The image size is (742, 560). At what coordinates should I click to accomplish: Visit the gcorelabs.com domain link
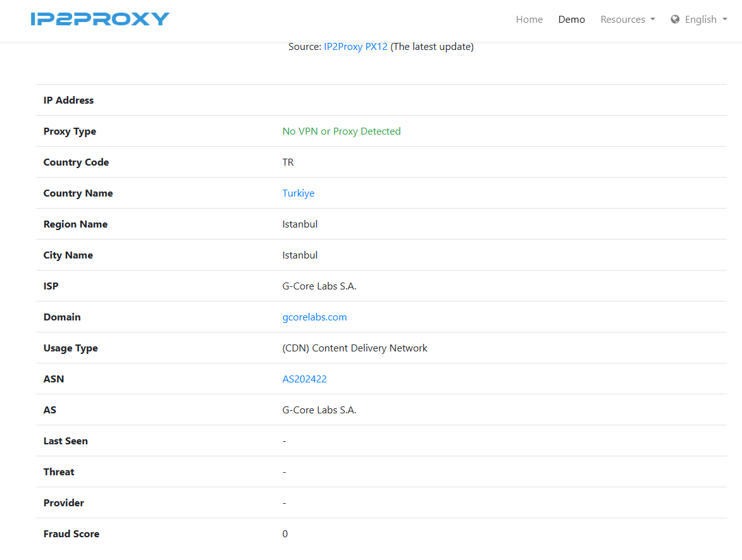(314, 317)
